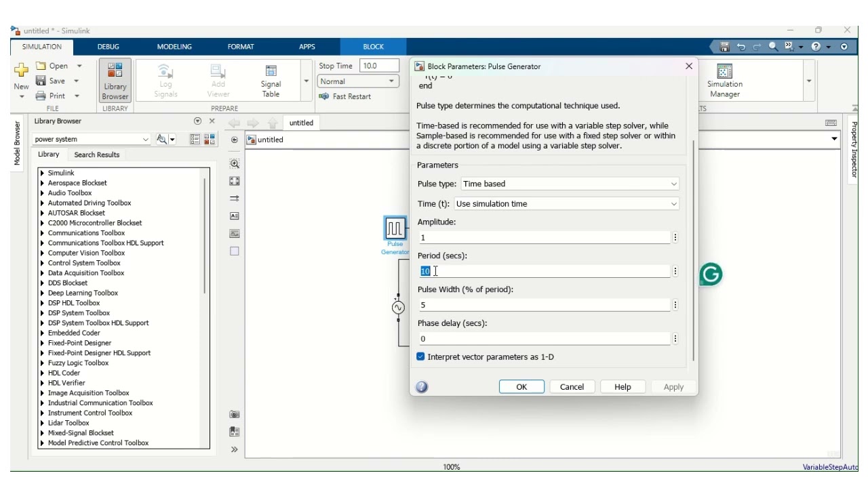868x488 pixels.
Task: Click Cancel in Block Parameters dialog
Action: [x=572, y=387]
